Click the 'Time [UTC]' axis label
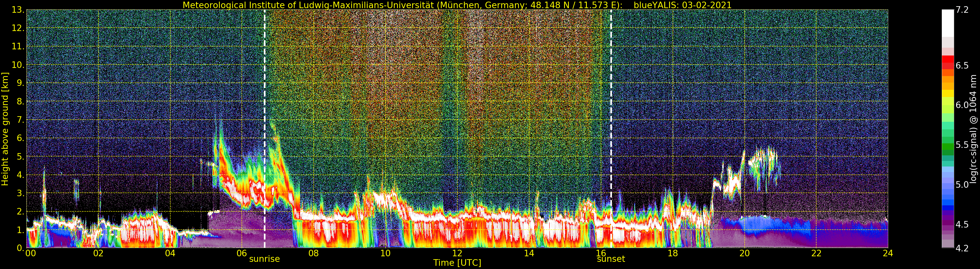The height and width of the screenshot is (269, 980). click(457, 263)
